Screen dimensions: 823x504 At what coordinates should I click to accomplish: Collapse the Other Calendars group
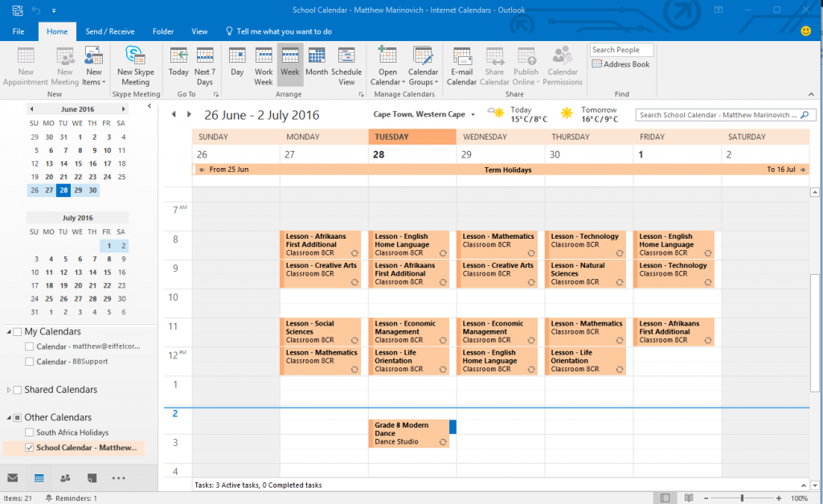pyautogui.click(x=9, y=417)
